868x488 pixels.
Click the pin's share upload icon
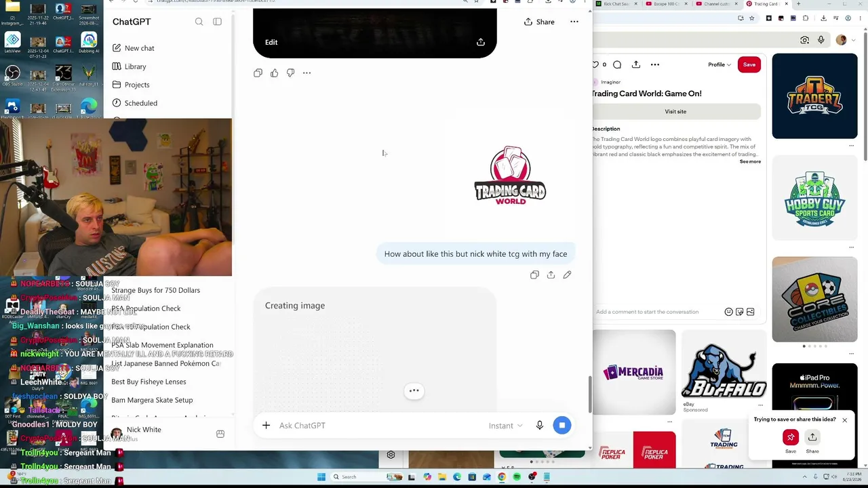636,64
